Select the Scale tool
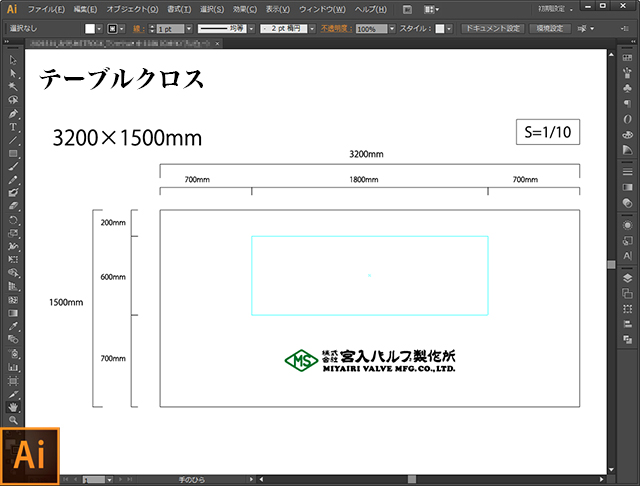Screen dimensions: 640x486 (13, 233)
